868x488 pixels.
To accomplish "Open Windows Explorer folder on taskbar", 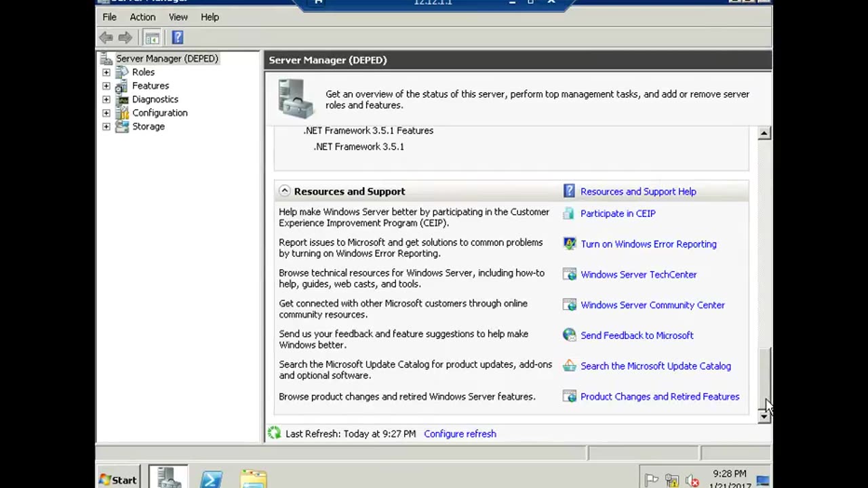I will [254, 479].
